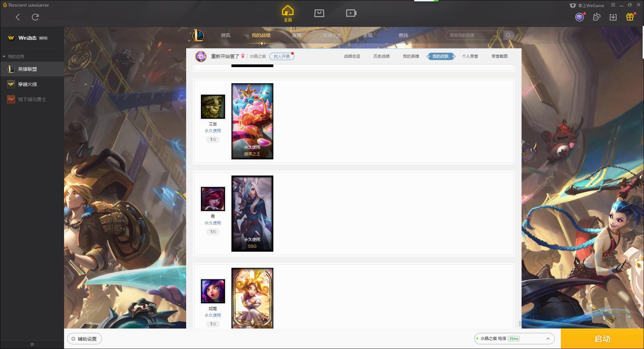Select 地下城与勇士 in the sidebar
644x349 pixels.
32,99
